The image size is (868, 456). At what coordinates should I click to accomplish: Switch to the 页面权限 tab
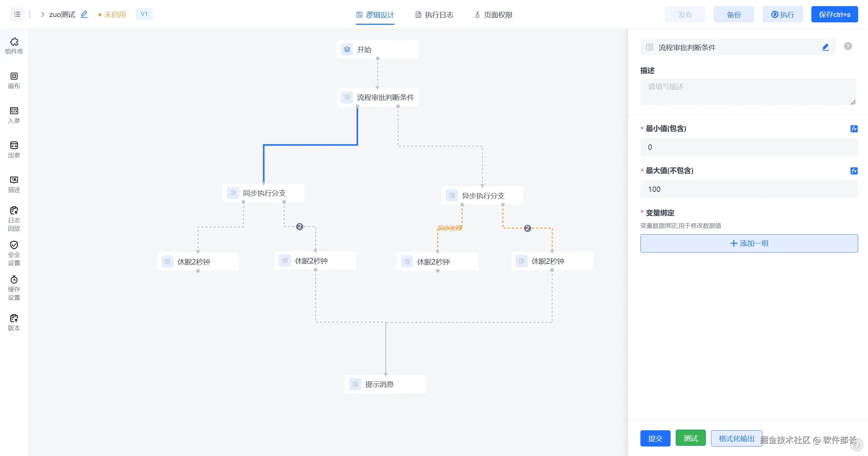[494, 15]
